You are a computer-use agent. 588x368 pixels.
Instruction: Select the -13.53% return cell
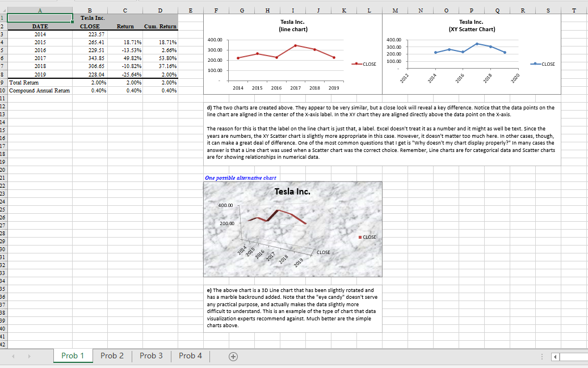click(125, 50)
